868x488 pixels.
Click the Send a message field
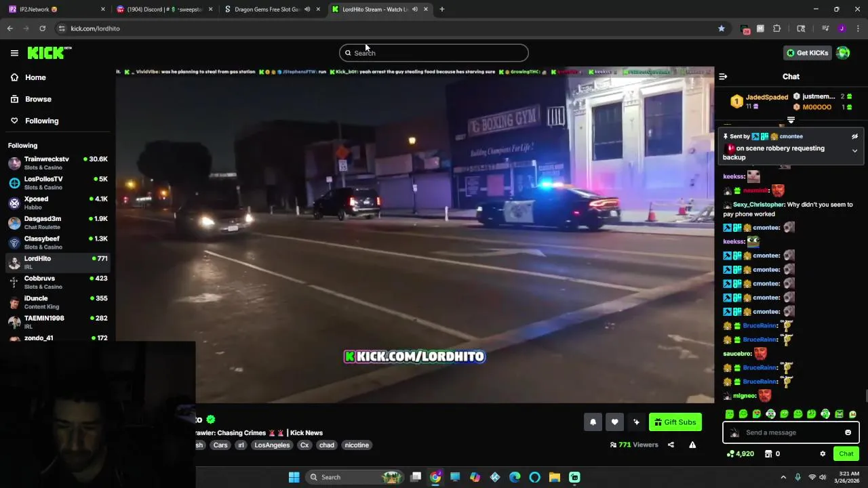pos(791,432)
